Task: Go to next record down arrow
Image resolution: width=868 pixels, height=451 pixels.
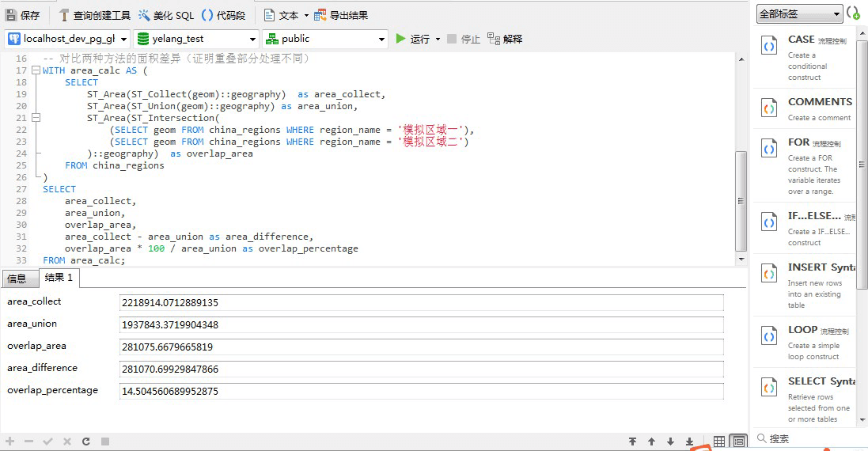Action: 670,441
